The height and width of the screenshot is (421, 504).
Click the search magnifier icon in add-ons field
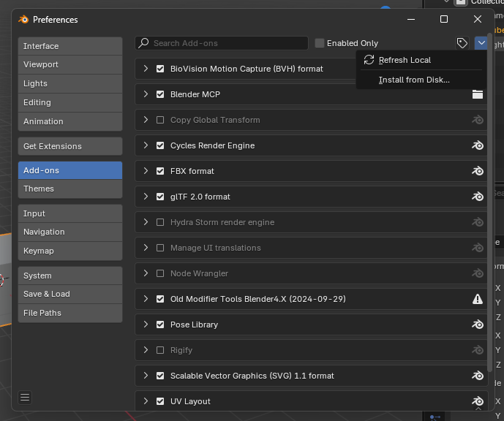(143, 42)
